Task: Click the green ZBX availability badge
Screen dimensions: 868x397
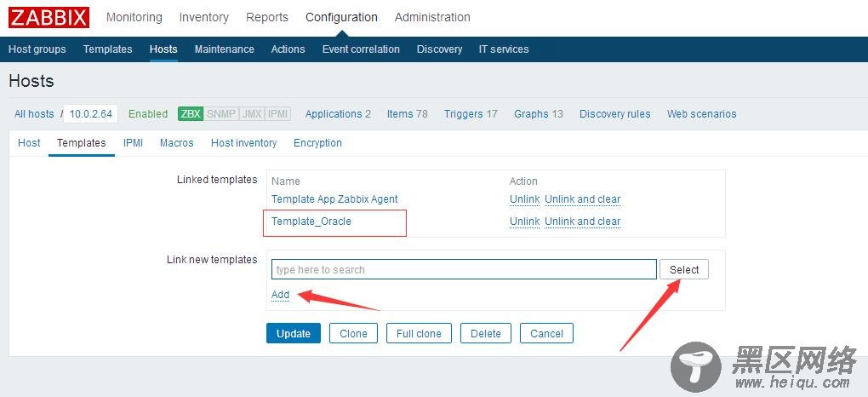Action: coord(191,113)
